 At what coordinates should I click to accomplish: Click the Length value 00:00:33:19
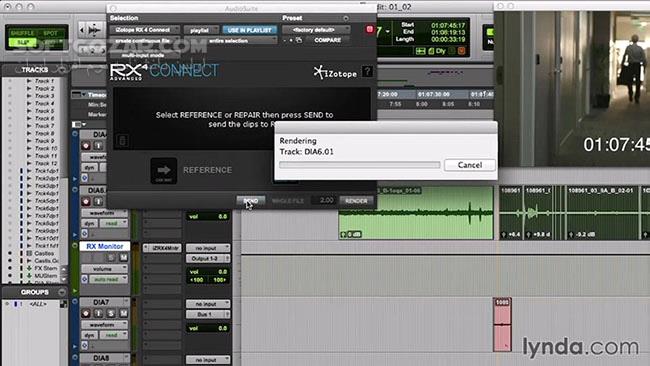coord(448,39)
